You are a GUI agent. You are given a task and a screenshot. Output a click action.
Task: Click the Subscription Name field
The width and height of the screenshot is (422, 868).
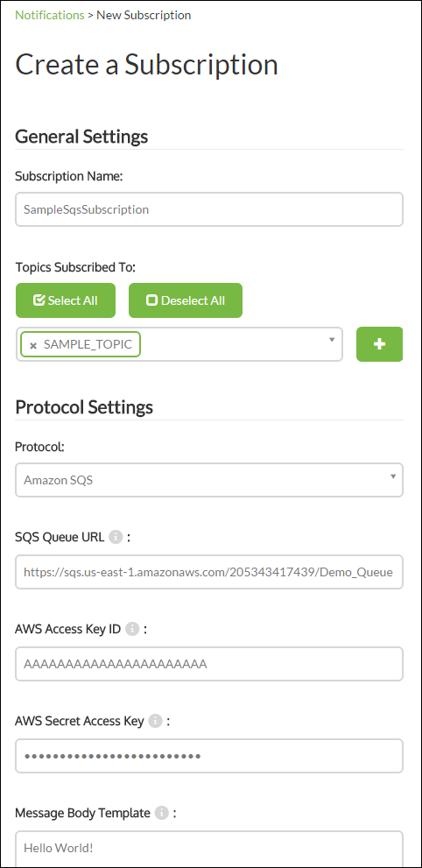[209, 209]
